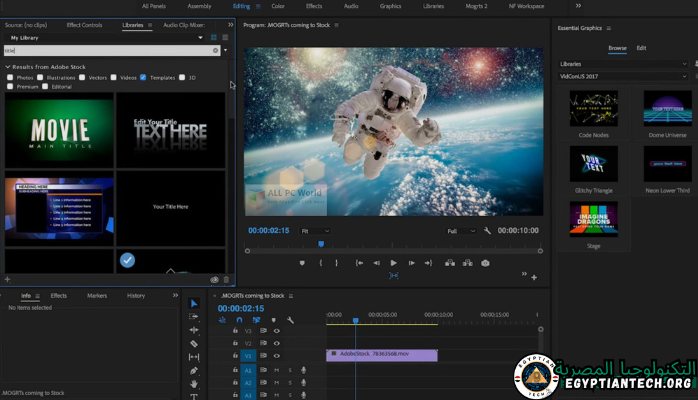Switch to the Effect Controls tab
698x400 pixels.
(84, 24)
